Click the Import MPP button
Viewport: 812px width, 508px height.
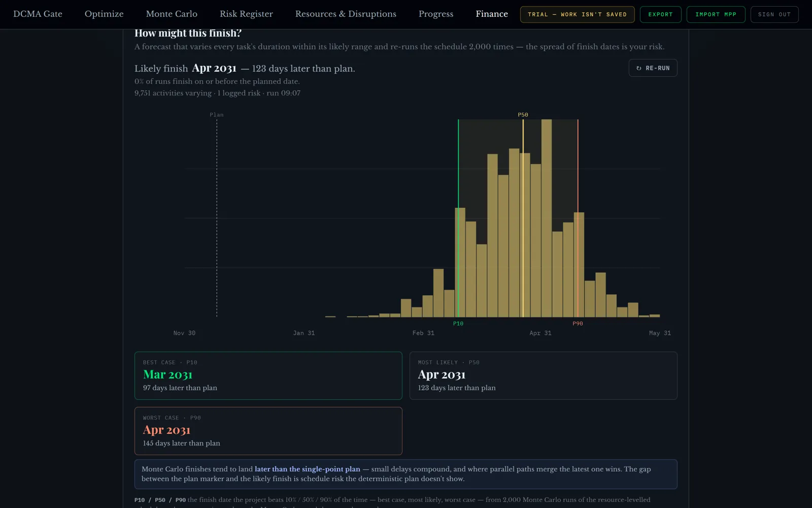click(x=716, y=14)
